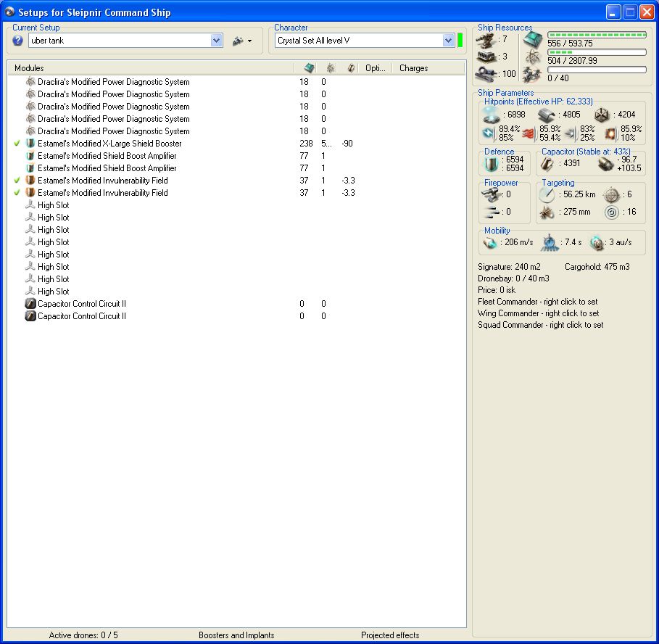Click the powergrid usage bar 504 / 2807.99
Viewport: 659px width, 644px height.
pos(597,52)
